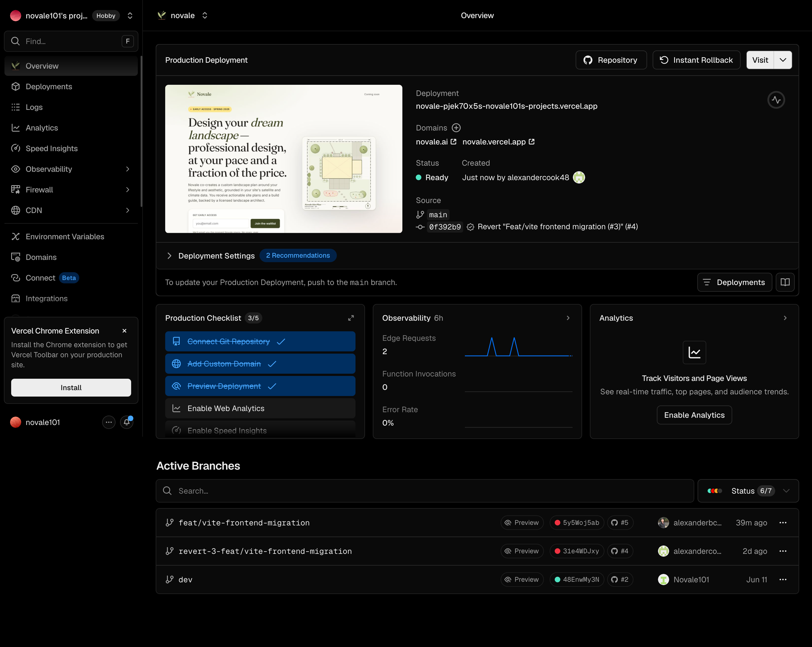Open the novale101 account options ellipsis
Image resolution: width=812 pixels, height=647 pixels.
coord(109,422)
